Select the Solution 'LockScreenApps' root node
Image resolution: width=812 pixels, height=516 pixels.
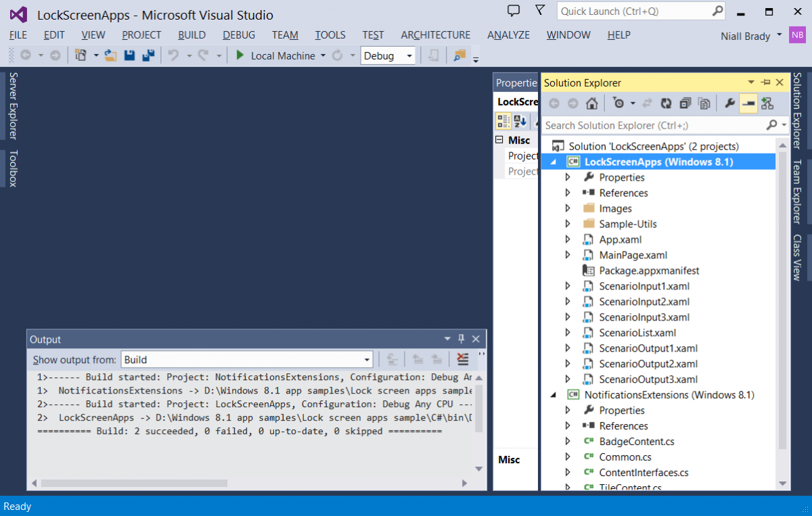(x=654, y=146)
